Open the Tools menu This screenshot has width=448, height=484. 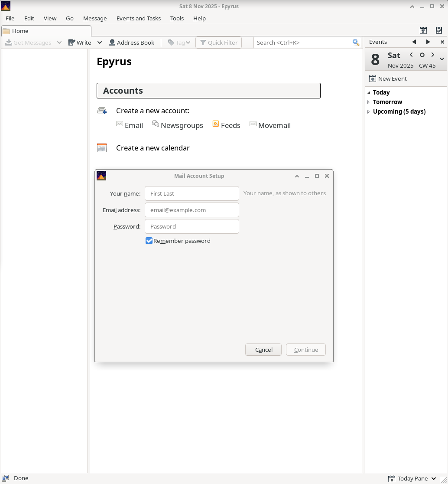177,18
